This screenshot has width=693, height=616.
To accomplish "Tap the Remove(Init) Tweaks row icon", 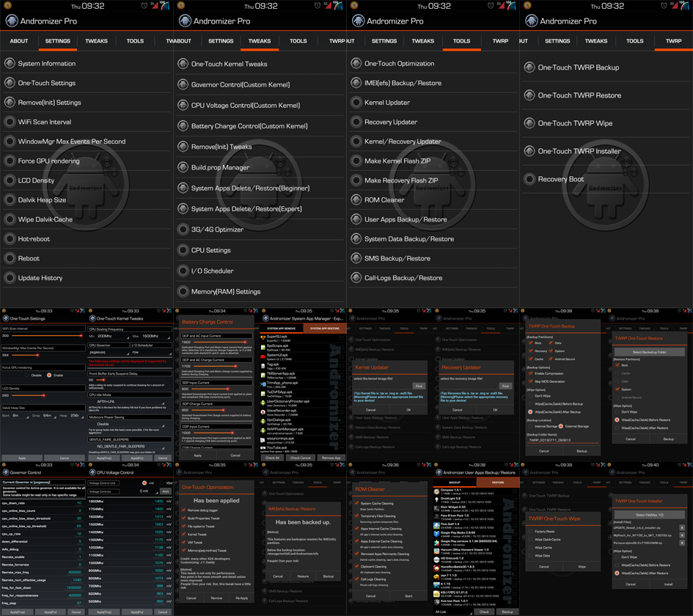I will (x=183, y=147).
